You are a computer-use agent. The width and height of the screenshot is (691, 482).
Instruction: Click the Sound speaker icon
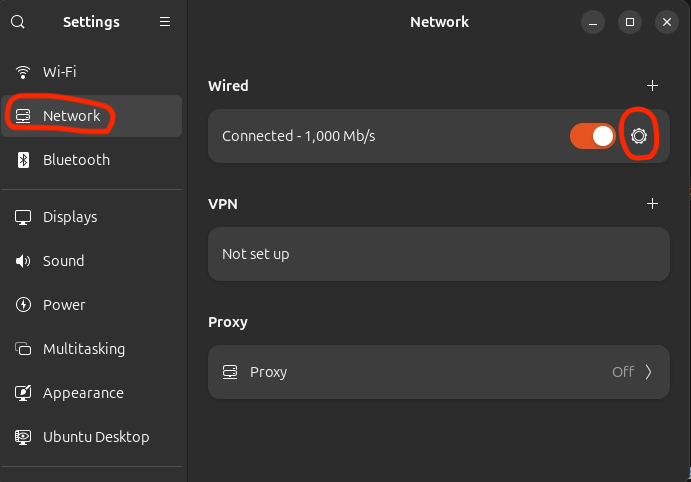(23, 261)
